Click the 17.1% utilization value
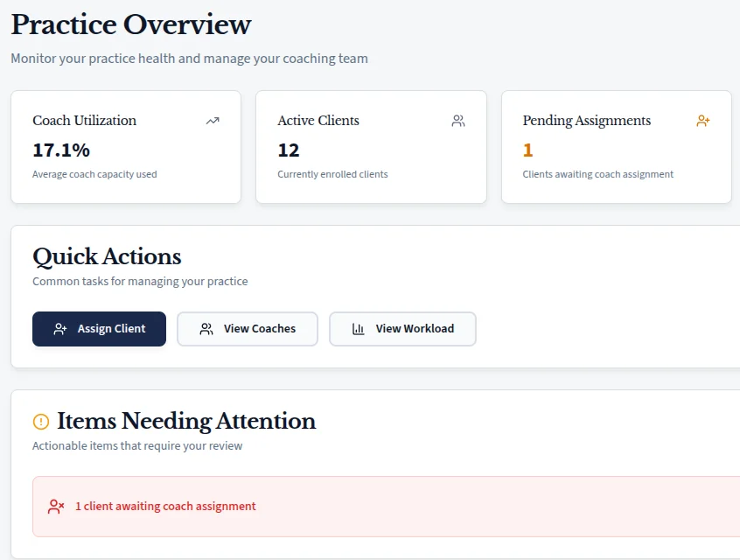Viewport: 740px width, 560px height. (61, 150)
